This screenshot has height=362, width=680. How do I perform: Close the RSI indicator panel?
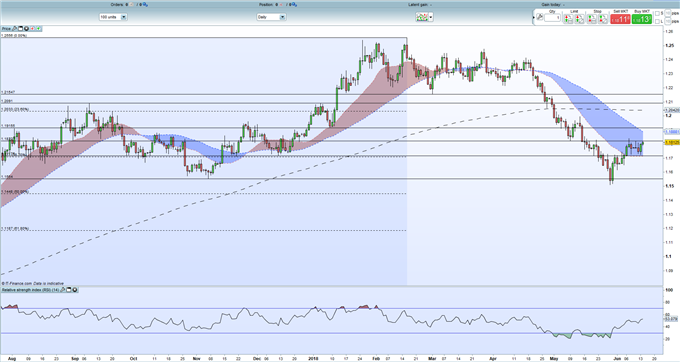[x=75, y=290]
